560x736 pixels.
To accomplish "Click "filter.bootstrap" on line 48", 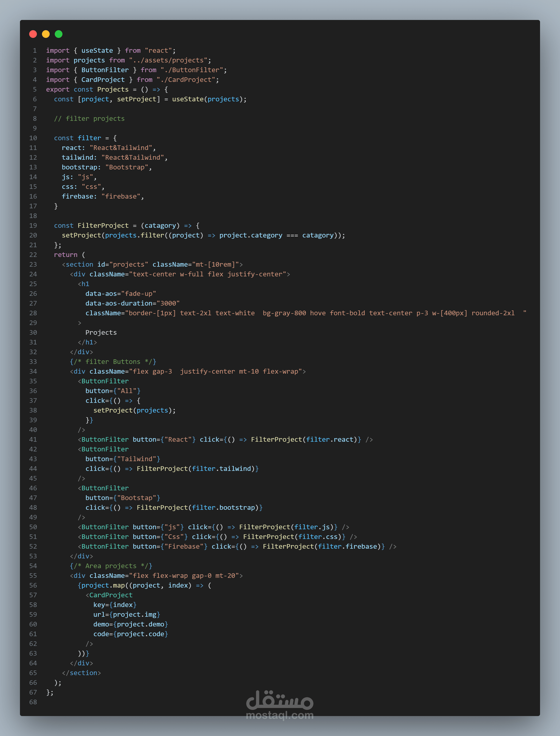I will pos(223,507).
